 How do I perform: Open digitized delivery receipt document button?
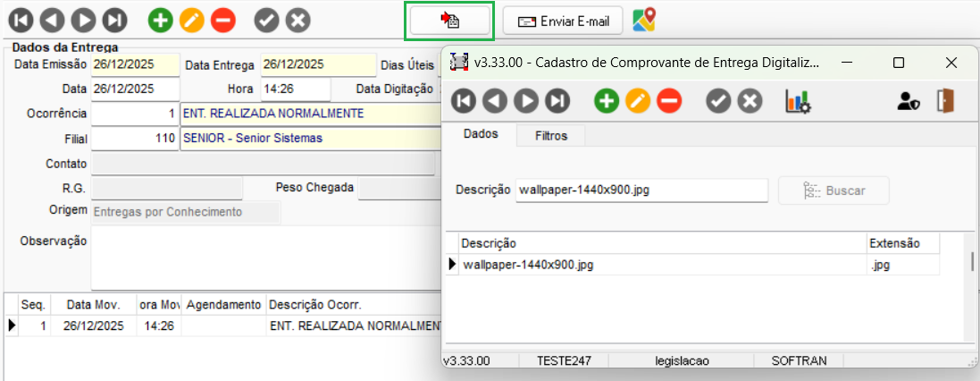[449, 21]
